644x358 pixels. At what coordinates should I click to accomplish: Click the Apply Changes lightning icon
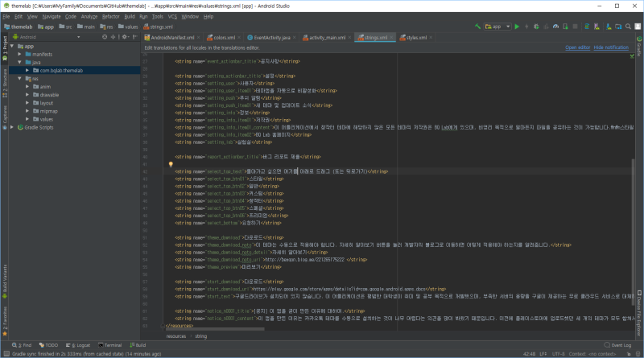click(526, 27)
